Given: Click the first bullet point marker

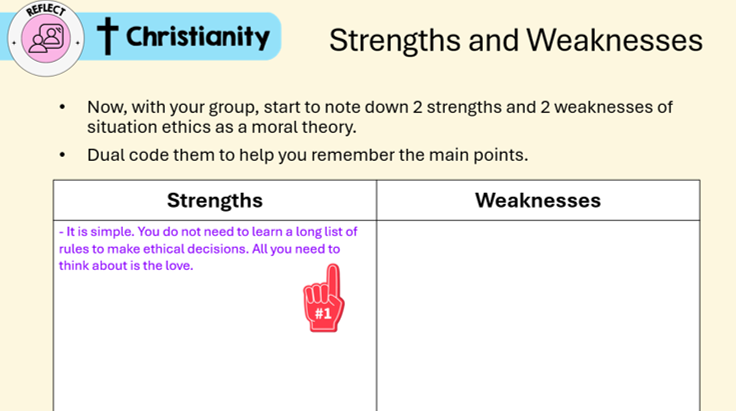Looking at the screenshot, I should 62,107.
